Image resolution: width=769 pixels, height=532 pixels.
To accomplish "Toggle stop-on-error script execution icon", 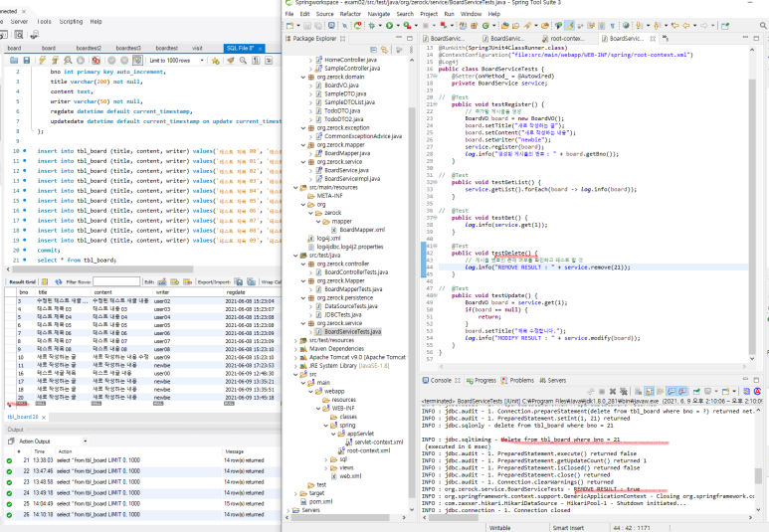I will (96, 61).
